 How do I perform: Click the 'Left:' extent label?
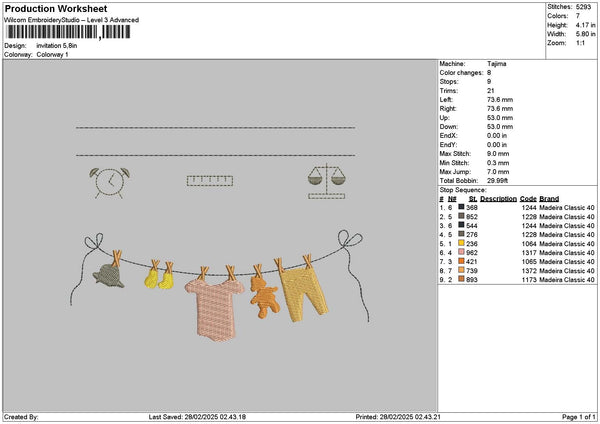coord(446,100)
